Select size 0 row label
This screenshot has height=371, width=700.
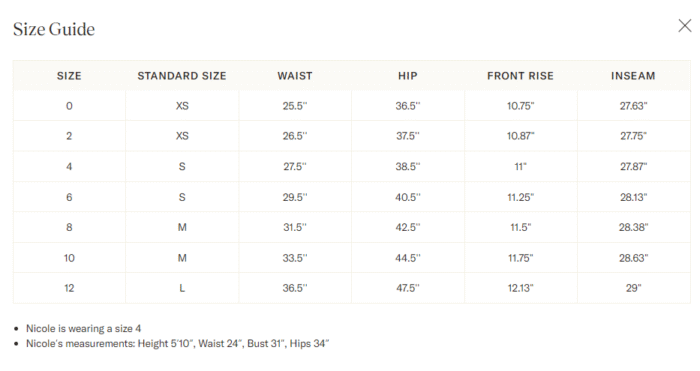69,106
